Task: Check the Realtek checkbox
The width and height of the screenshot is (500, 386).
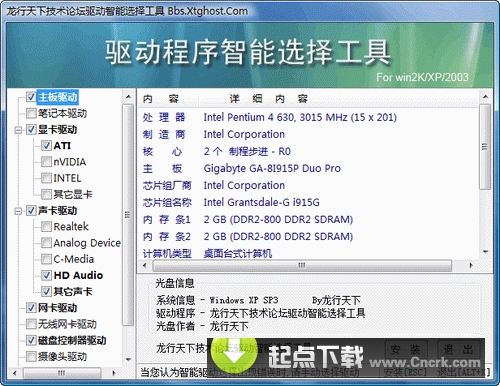Action: 46,227
